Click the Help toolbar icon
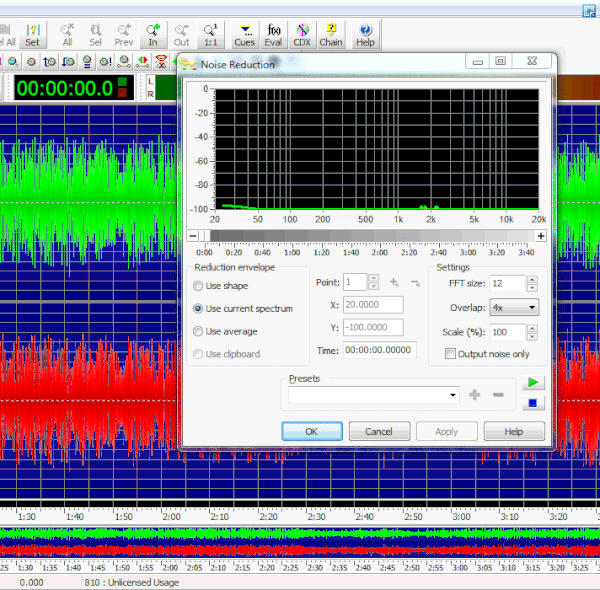The width and height of the screenshot is (600, 590). point(365,35)
